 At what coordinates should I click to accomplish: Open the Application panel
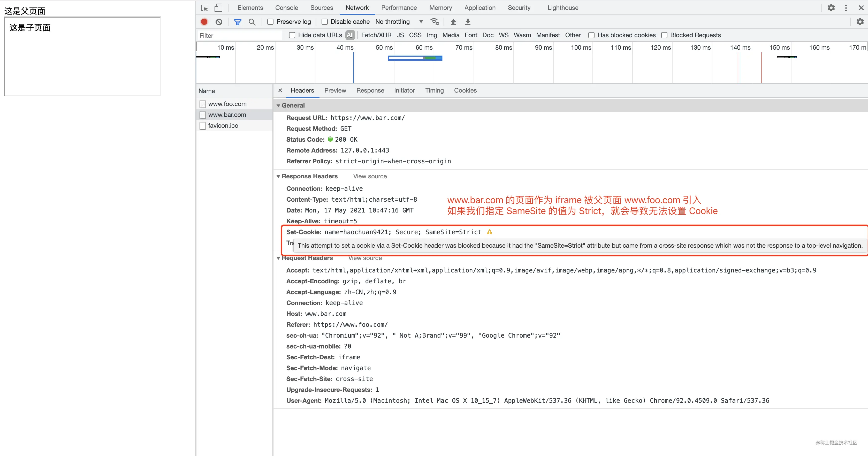480,8
